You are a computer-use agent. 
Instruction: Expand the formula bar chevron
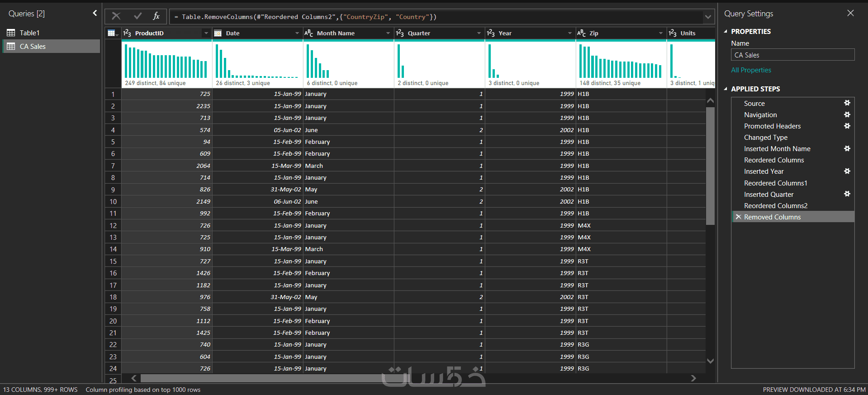708,17
